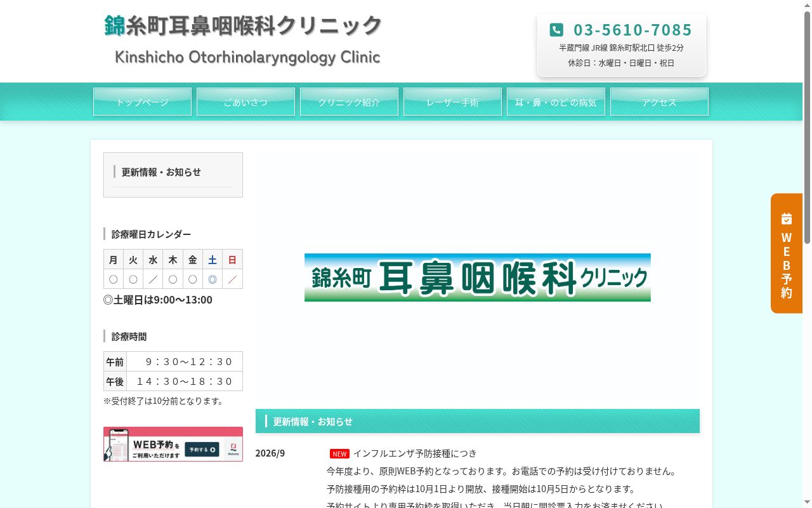
Task: Click the green 錦糸町耳鼻咽喉科クリニック banner image
Action: click(478, 277)
